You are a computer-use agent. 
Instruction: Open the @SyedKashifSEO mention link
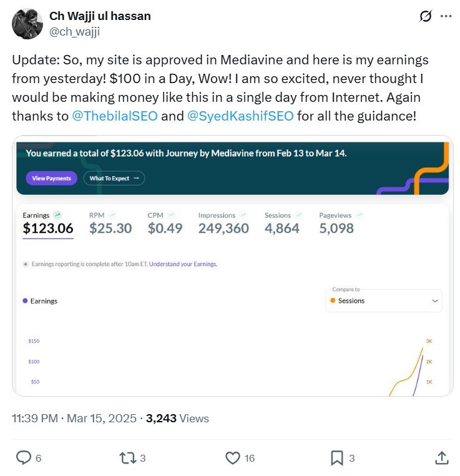point(240,116)
